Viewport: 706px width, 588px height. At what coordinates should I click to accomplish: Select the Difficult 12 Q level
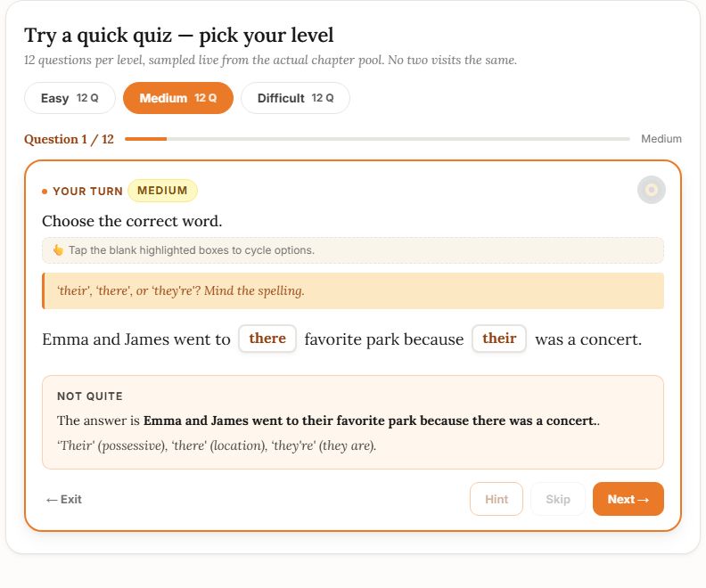pyautogui.click(x=295, y=98)
